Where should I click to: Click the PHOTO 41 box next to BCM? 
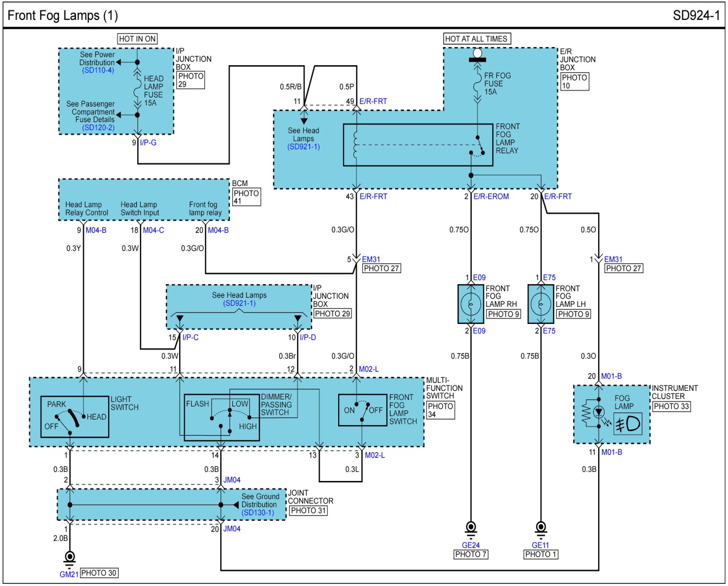(247, 197)
